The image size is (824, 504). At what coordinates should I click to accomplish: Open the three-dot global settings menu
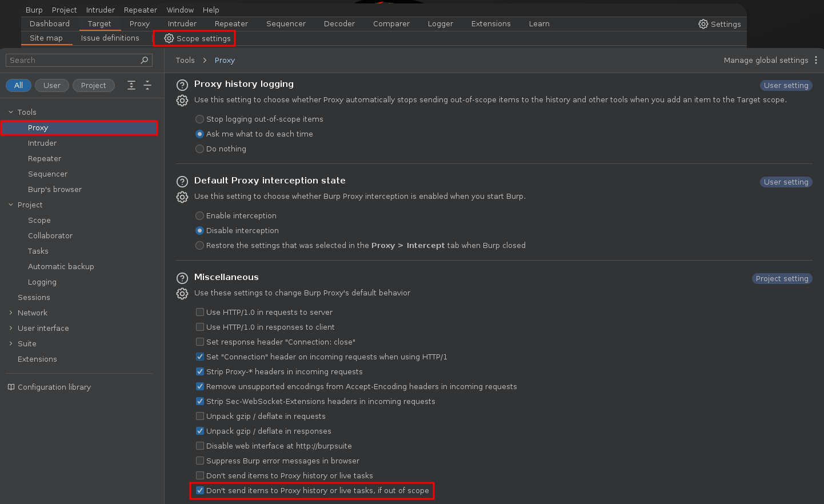[815, 60]
